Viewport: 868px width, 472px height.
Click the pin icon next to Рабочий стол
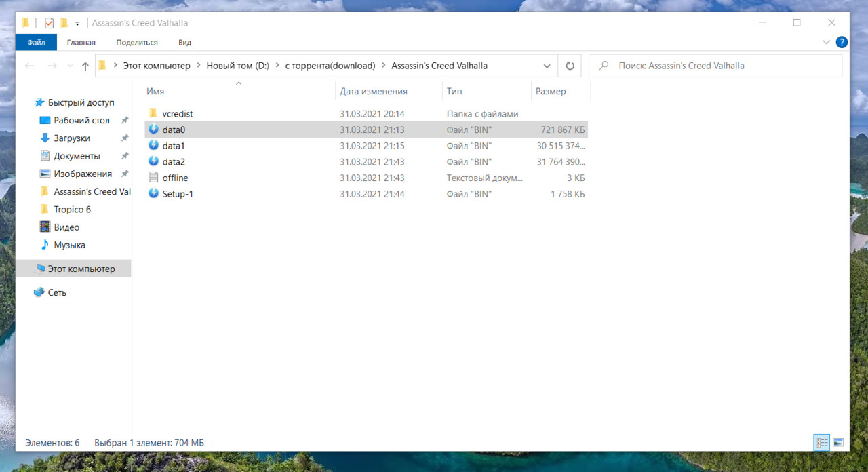point(125,120)
